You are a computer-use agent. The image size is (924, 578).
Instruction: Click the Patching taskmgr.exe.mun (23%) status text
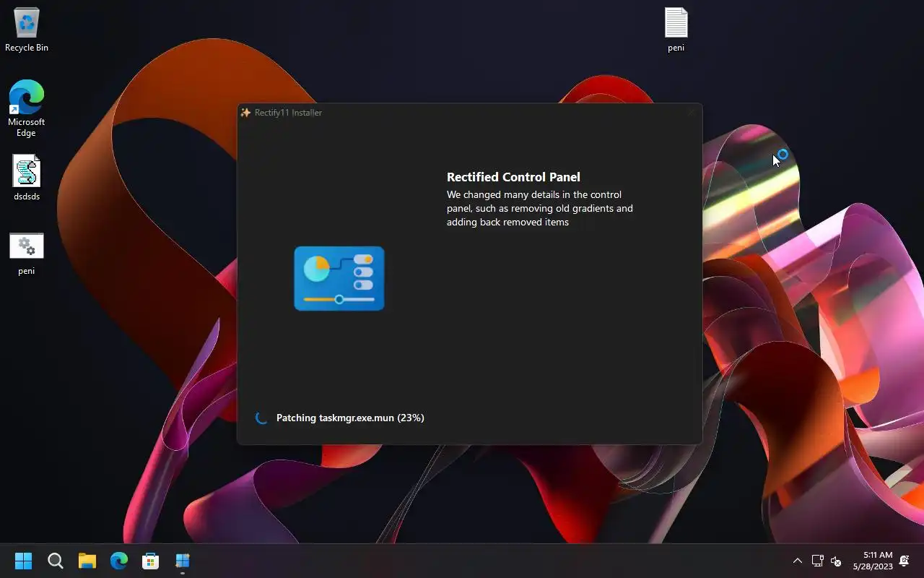[x=350, y=418]
